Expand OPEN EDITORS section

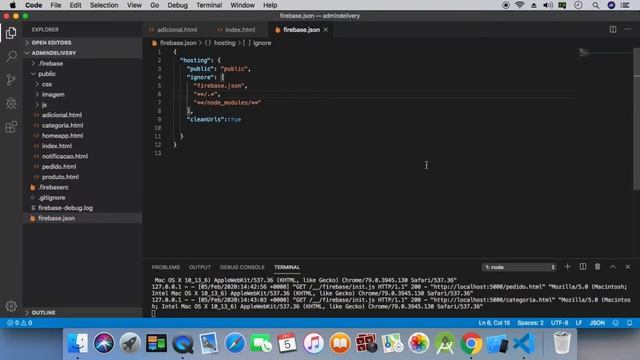pyautogui.click(x=51, y=43)
